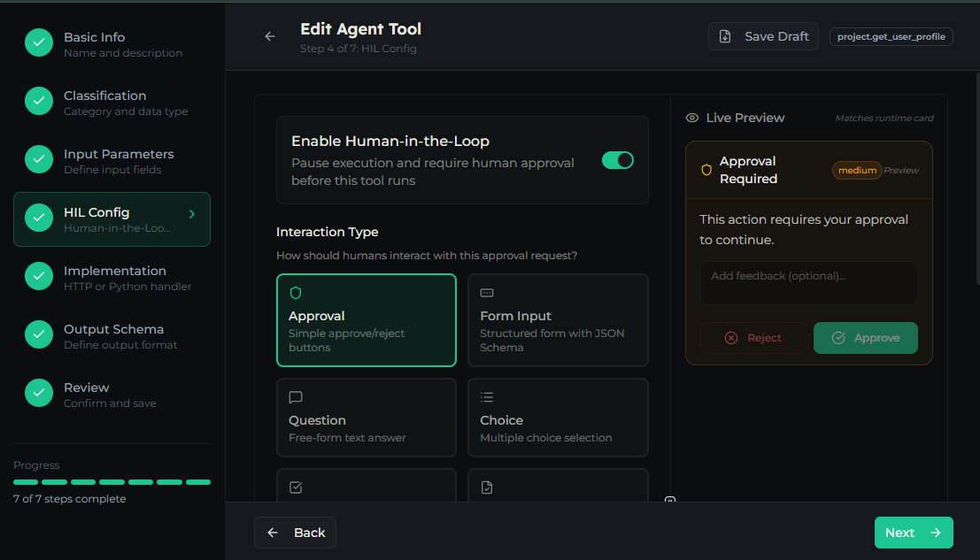Click the checkbox icon in the partially visible card

click(296, 487)
